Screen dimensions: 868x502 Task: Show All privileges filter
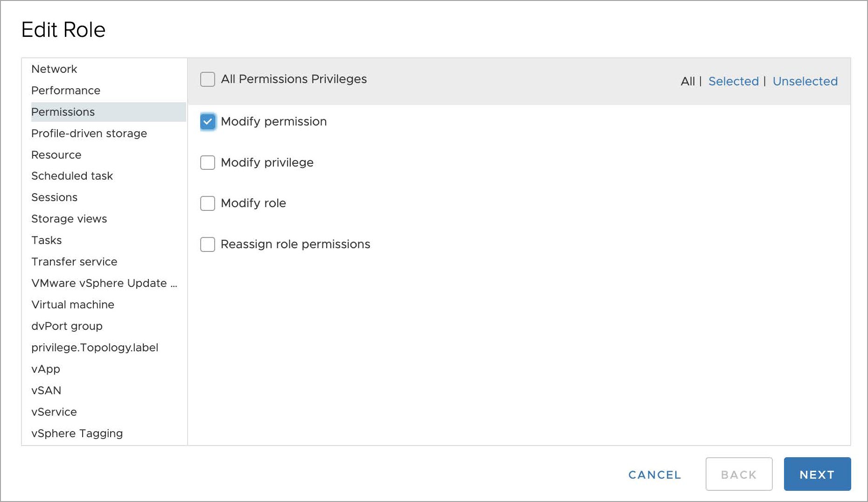(x=687, y=81)
